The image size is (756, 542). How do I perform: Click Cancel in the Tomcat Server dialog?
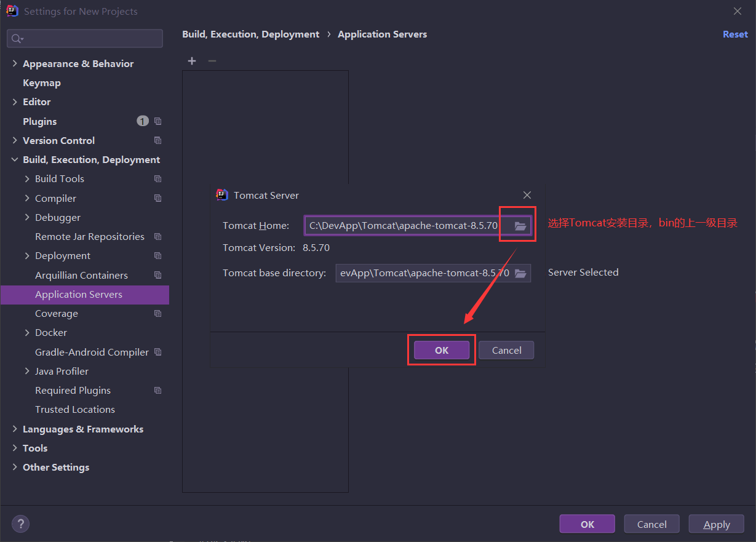(506, 350)
